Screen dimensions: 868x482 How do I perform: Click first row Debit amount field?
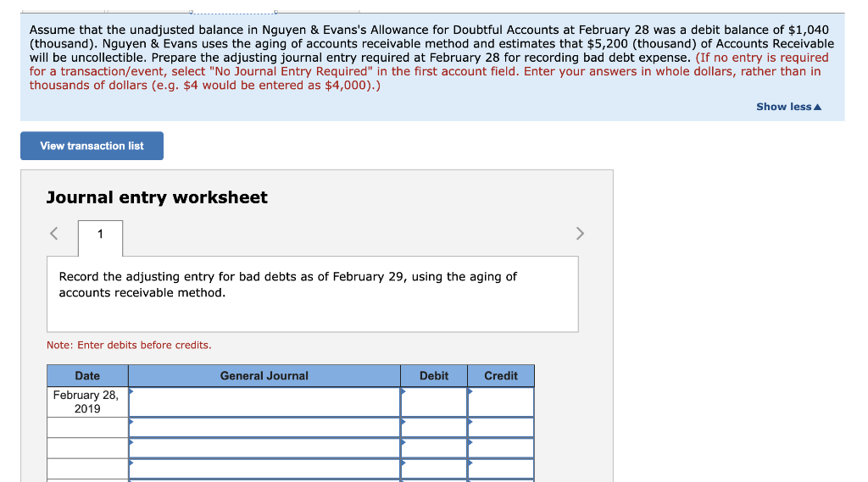click(x=434, y=402)
